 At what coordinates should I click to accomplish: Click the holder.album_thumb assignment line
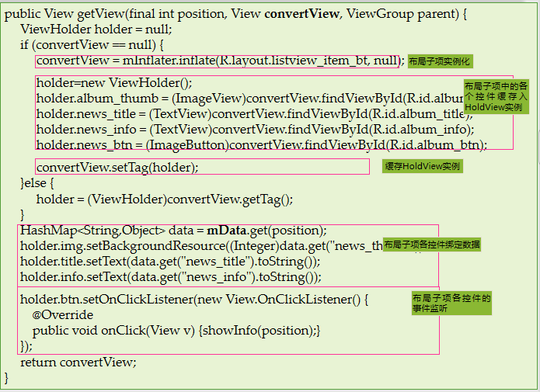click(x=250, y=99)
